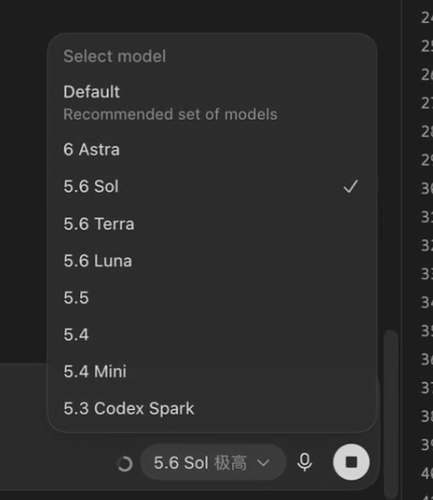Click the loading spinner icon
The height and width of the screenshot is (500, 433).
(x=125, y=464)
